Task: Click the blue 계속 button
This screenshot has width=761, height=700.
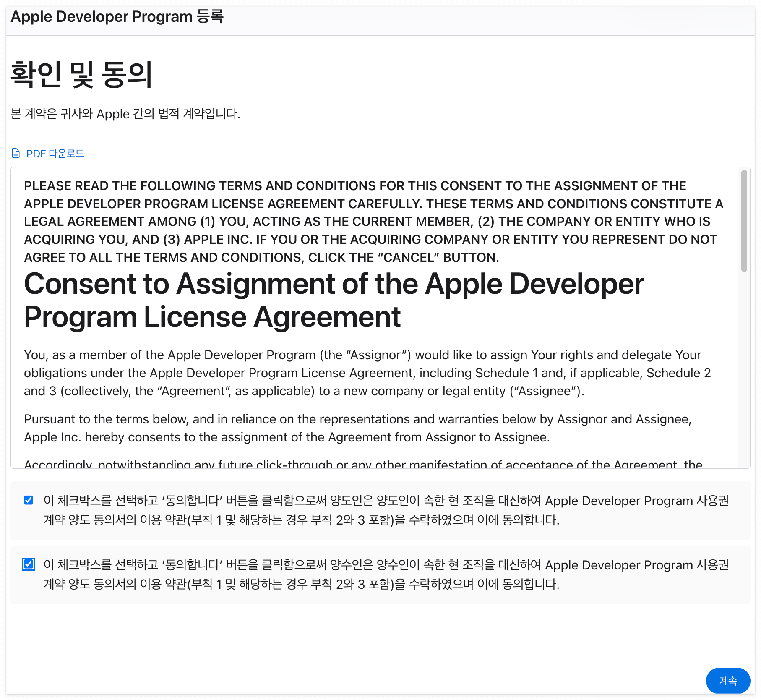Action: coord(728,681)
